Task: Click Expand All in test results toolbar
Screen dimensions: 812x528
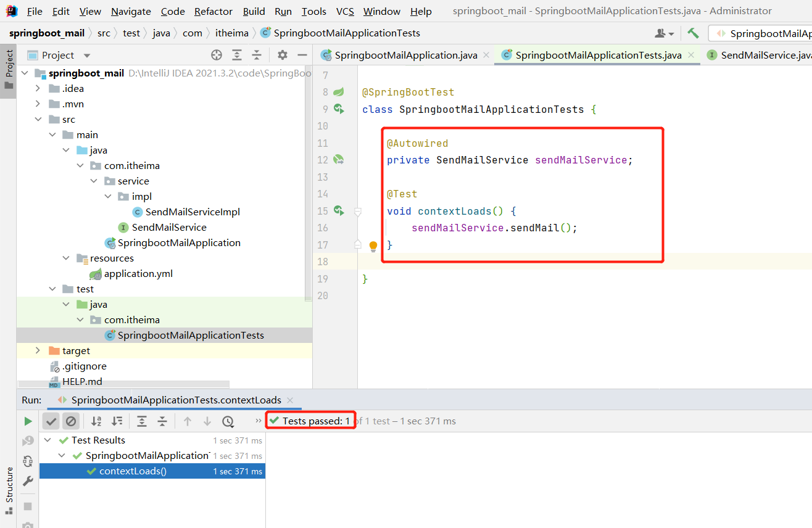Action: pos(142,421)
